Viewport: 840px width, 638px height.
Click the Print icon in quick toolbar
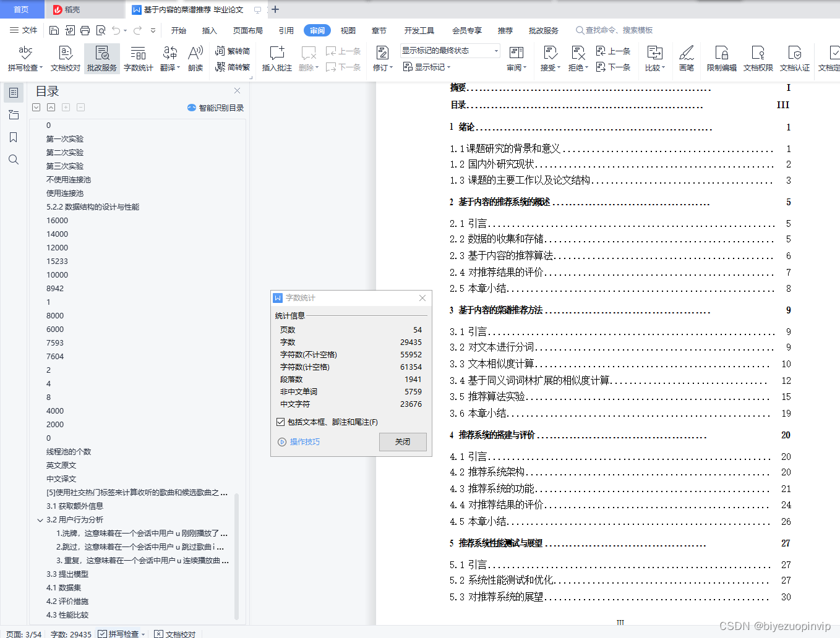click(x=85, y=30)
